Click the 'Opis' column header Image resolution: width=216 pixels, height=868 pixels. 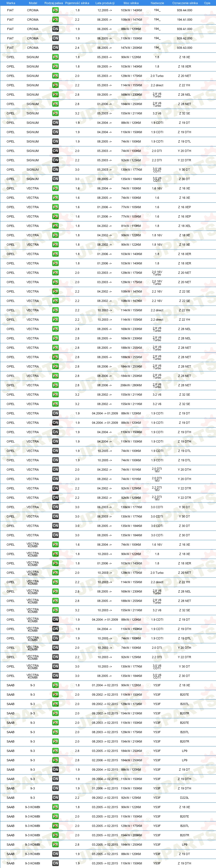tap(207, 3)
